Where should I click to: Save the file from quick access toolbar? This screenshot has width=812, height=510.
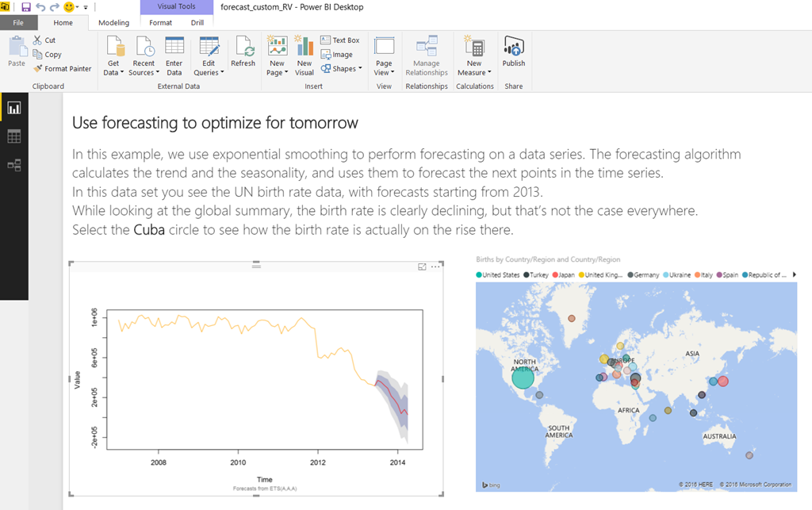point(25,6)
